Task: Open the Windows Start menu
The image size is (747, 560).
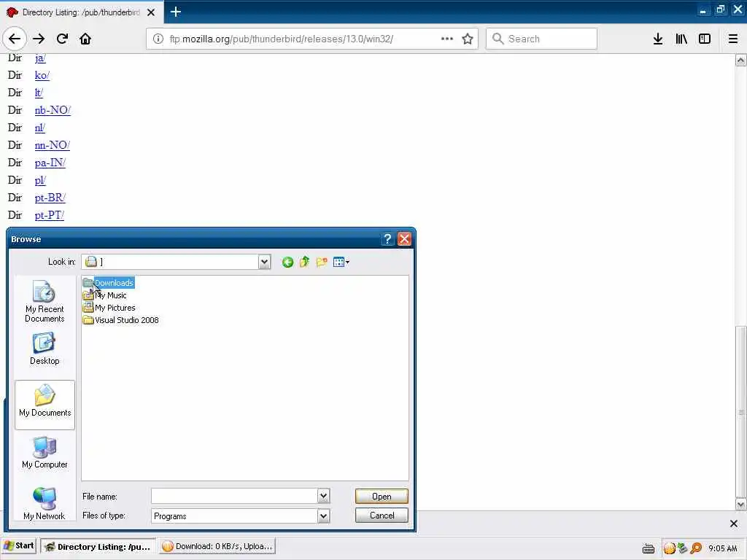Action: pos(19,546)
